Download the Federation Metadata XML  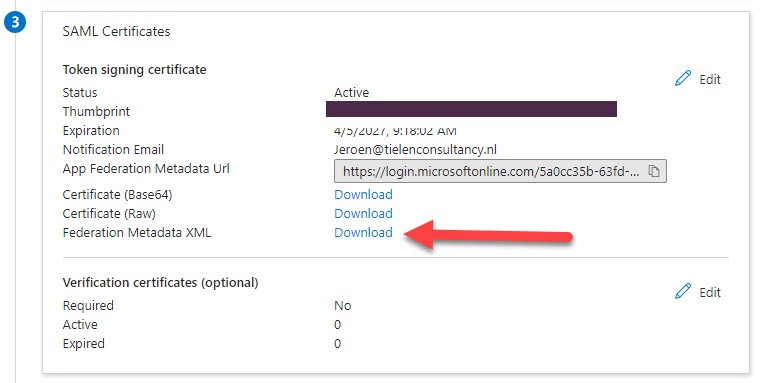coord(363,232)
